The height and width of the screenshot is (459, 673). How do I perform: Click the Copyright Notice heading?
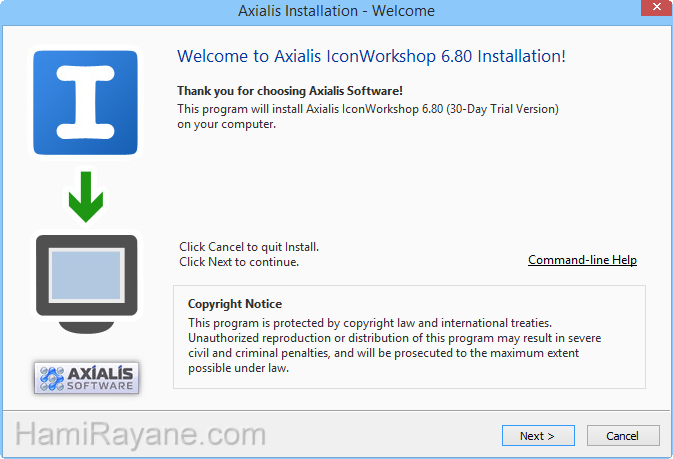click(235, 304)
